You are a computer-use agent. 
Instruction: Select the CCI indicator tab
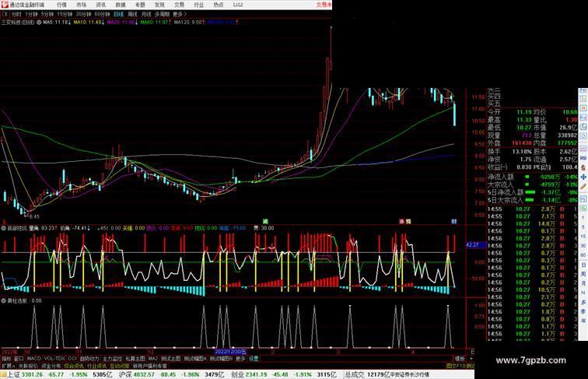pos(72,358)
